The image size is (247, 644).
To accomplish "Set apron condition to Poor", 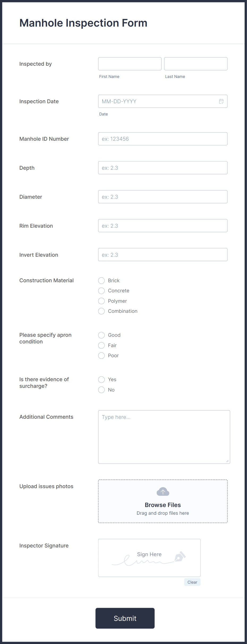I will pos(101,356).
